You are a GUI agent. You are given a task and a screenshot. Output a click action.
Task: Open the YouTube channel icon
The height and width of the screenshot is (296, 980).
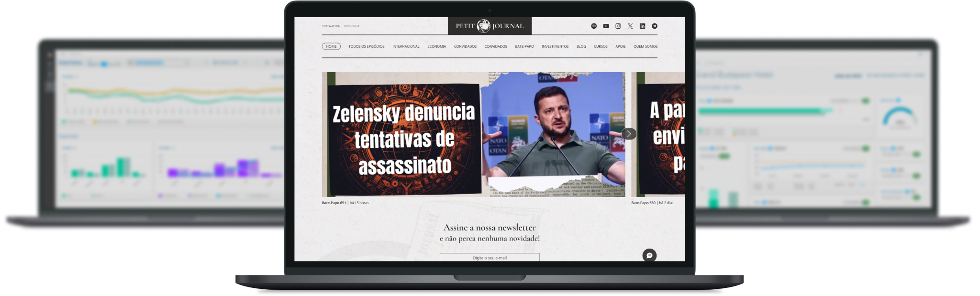(x=606, y=26)
